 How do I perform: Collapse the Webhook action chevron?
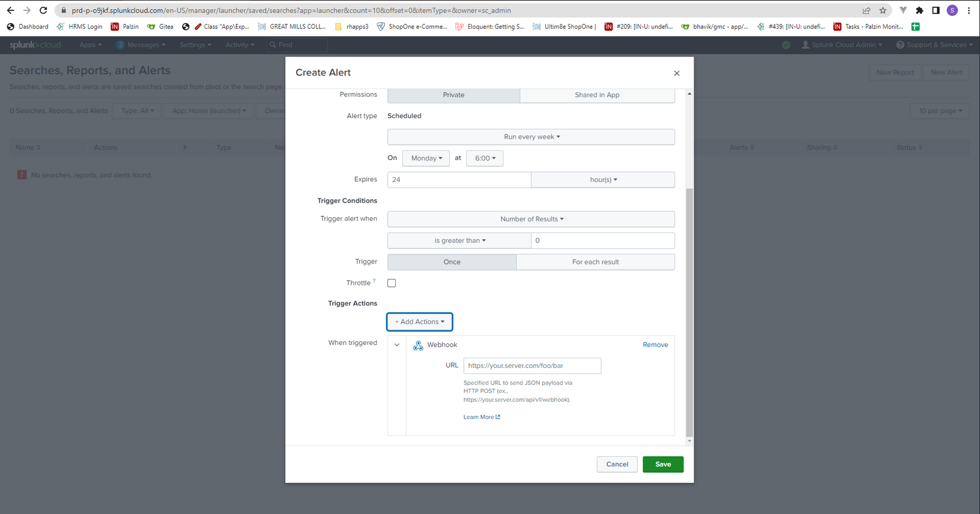pos(397,345)
